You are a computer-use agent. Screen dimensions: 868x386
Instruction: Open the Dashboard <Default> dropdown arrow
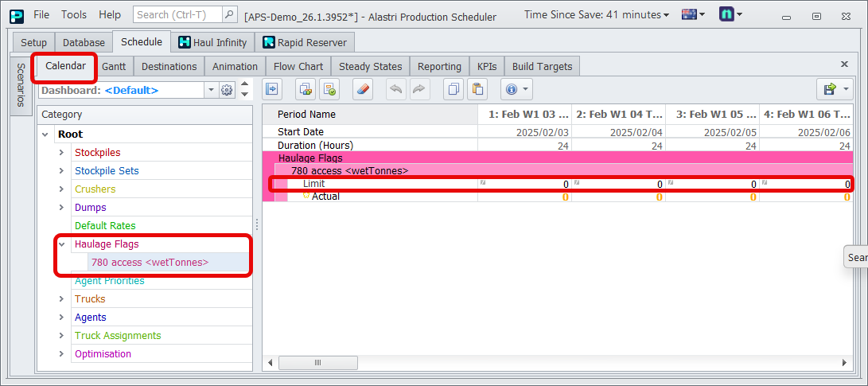click(211, 90)
